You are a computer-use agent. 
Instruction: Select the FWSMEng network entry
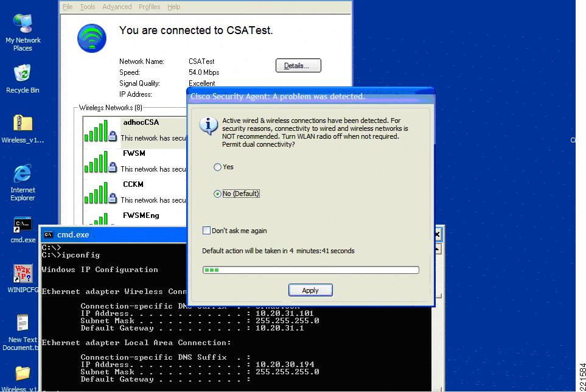pos(134,217)
